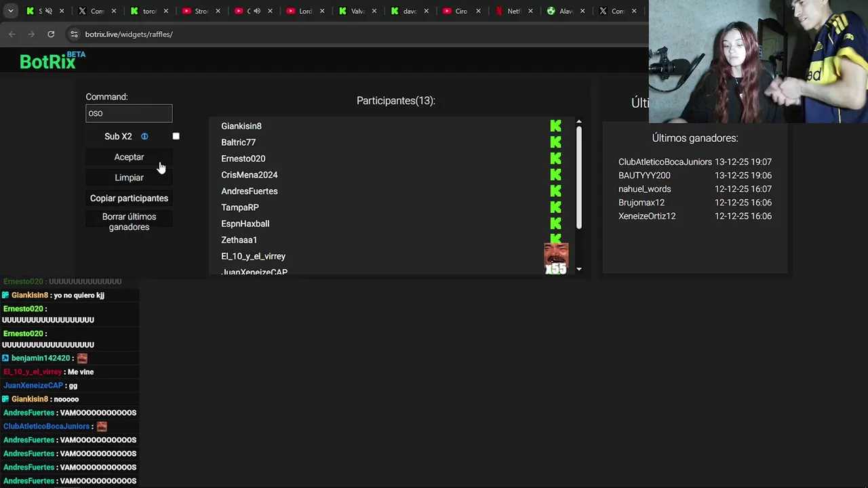The width and height of the screenshot is (868, 488).
Task: Click the participants list scroll-down arrow
Action: click(579, 269)
